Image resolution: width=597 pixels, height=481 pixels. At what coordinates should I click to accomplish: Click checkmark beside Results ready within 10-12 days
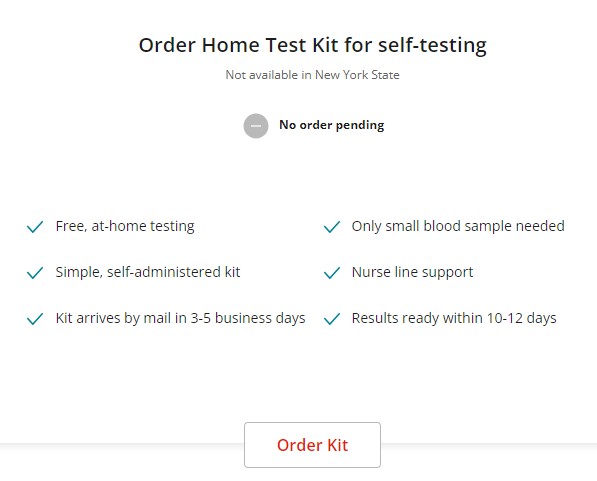[x=332, y=319]
